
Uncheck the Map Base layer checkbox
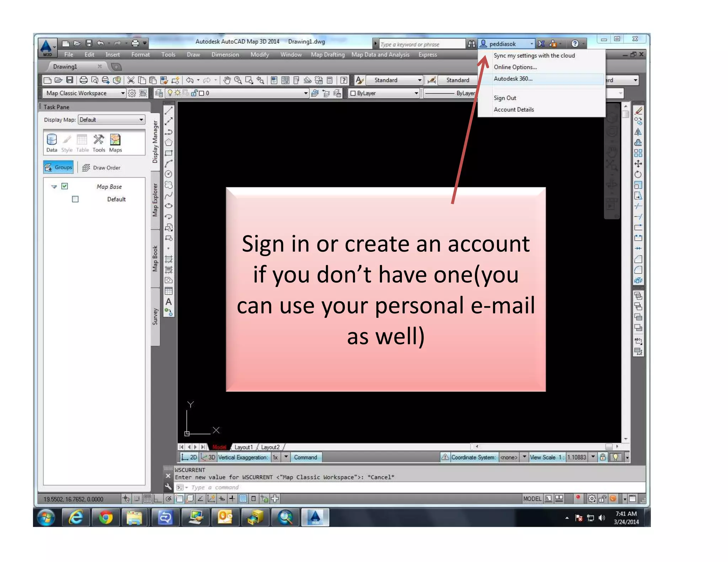click(x=65, y=186)
